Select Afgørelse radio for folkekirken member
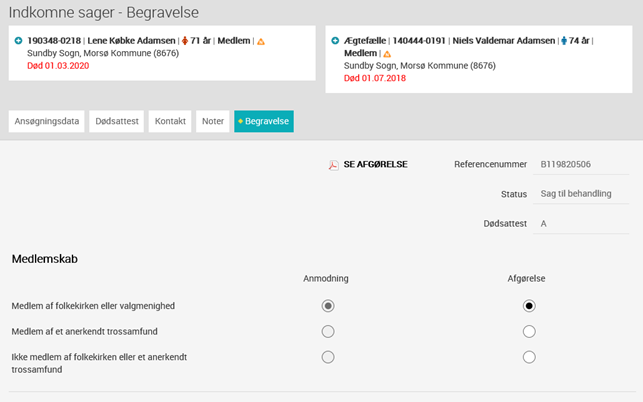 tap(529, 306)
